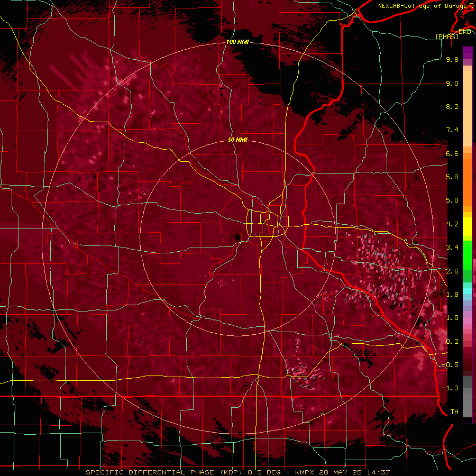Image resolution: width=476 pixels, height=476 pixels.
Task: Click the 4.2 scale value
Action: click(452, 224)
